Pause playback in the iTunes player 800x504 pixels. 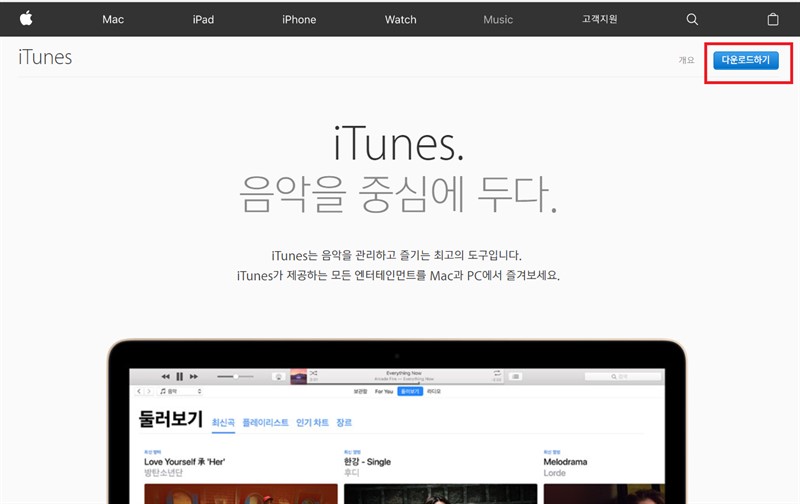[x=180, y=376]
